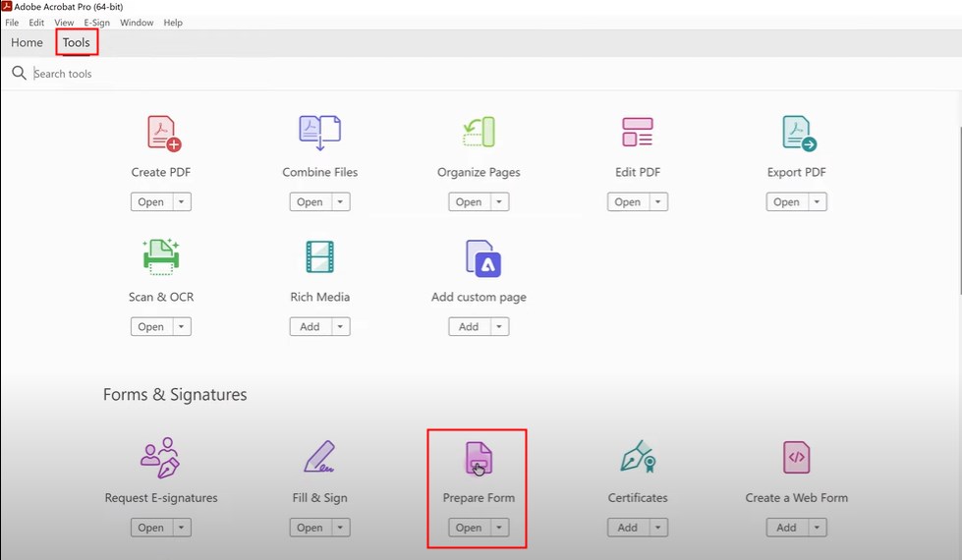Select the Scan & OCR icon
Viewport: 962px width, 560px height.
pyautogui.click(x=160, y=258)
